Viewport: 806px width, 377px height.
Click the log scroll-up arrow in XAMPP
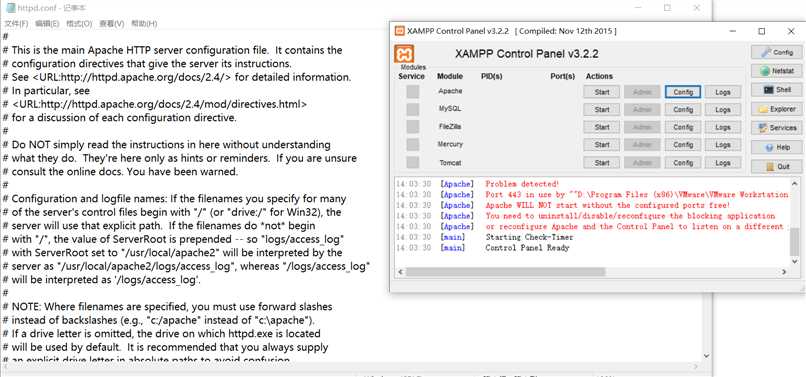click(795, 183)
